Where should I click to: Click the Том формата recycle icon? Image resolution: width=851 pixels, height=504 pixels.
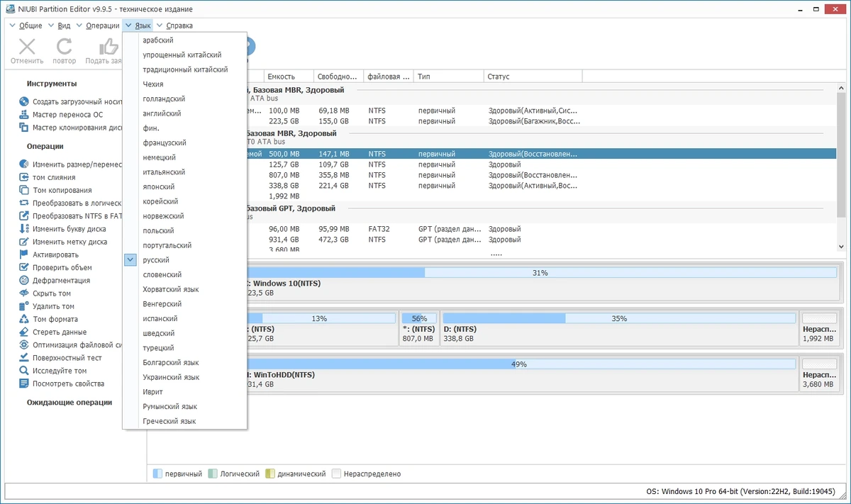(x=24, y=319)
